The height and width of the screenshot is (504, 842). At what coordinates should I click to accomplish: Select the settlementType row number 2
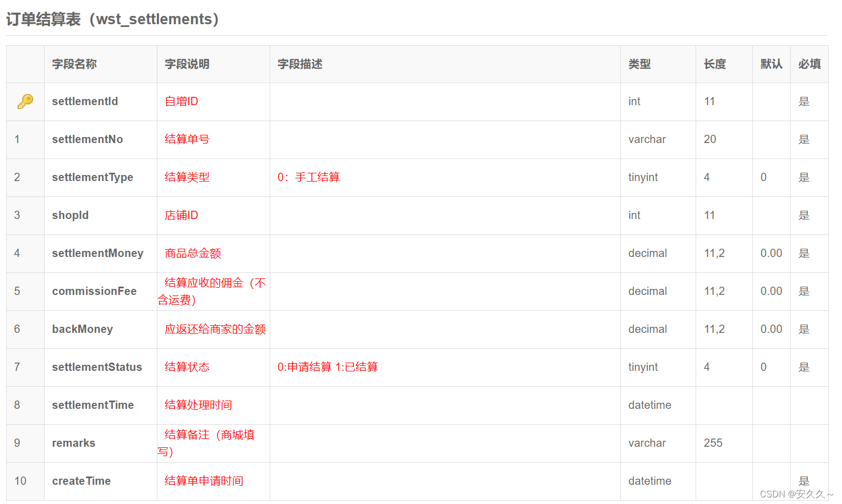(17, 177)
